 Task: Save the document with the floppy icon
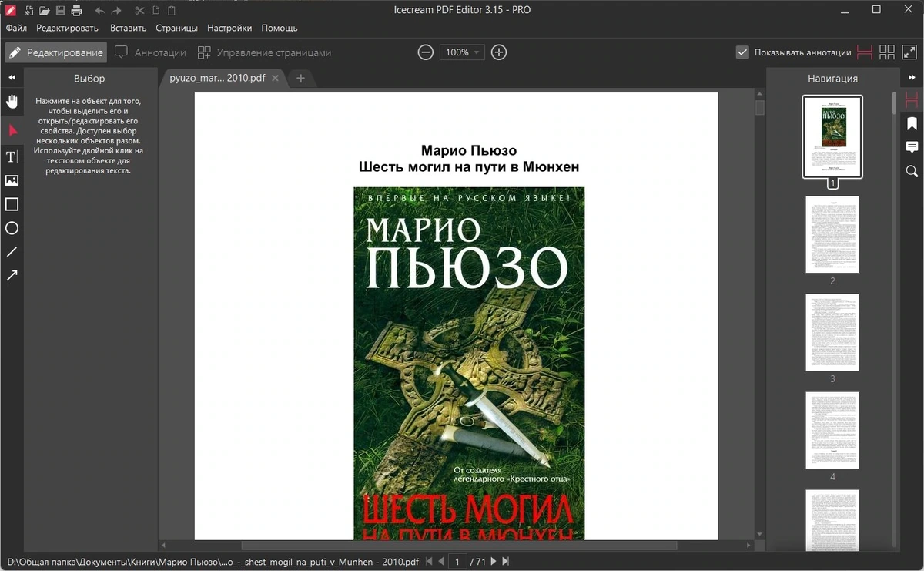coord(60,10)
